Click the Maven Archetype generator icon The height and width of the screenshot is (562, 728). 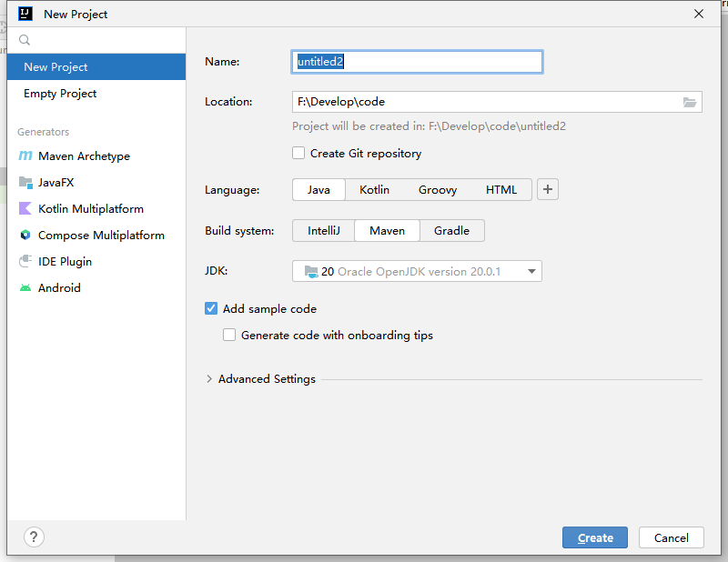coord(25,156)
